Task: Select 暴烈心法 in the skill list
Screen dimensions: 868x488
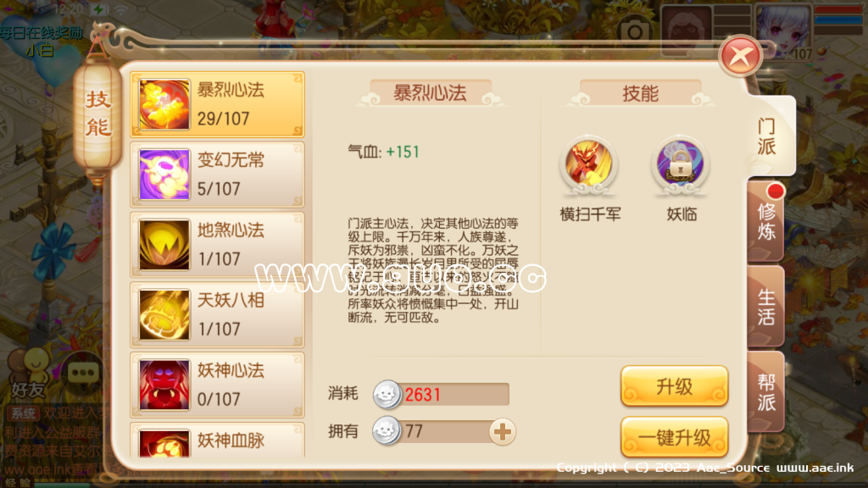Action: pyautogui.click(x=218, y=104)
